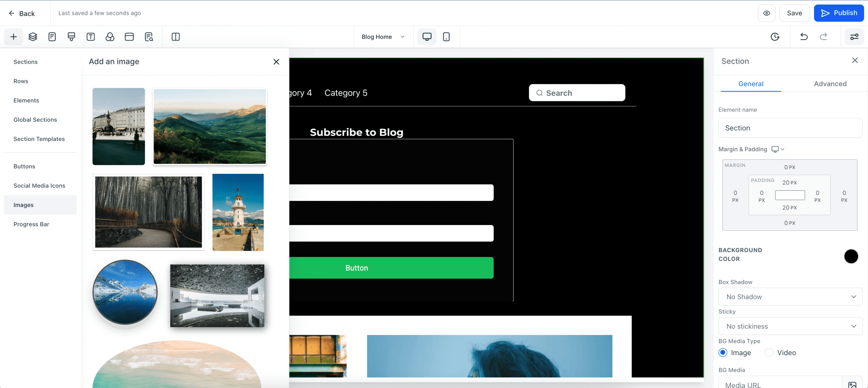
Task: Pick the green mountain valley image
Action: [210, 126]
